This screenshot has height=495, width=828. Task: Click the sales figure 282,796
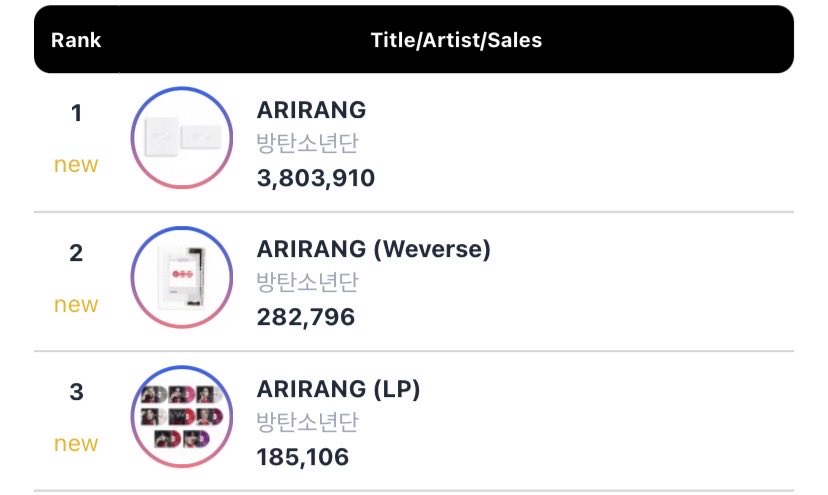point(305,317)
